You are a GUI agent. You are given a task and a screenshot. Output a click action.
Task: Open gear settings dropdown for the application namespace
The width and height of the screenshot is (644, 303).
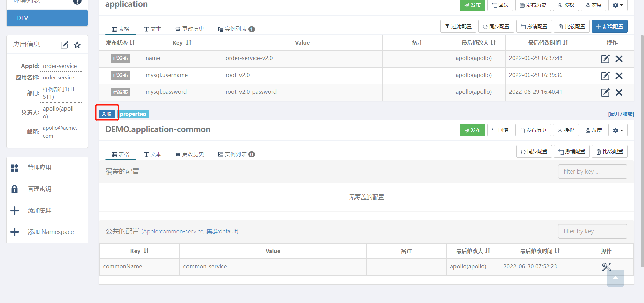pos(618,5)
